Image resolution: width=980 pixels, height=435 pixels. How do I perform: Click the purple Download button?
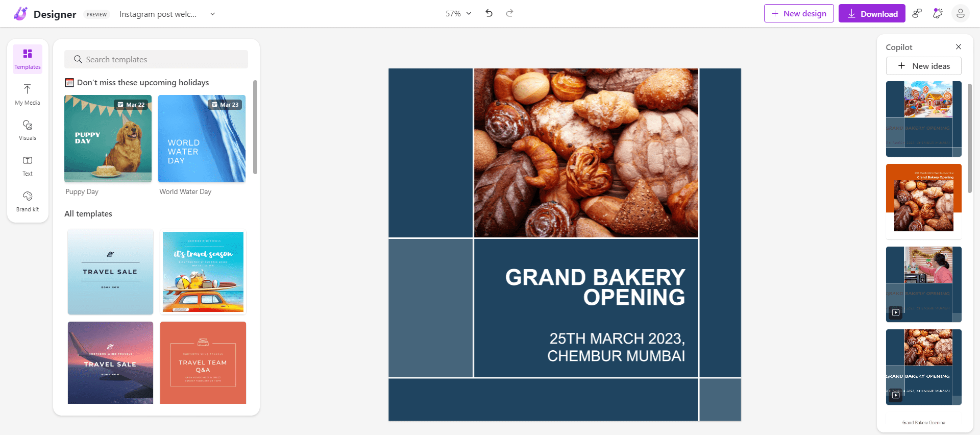(x=872, y=13)
